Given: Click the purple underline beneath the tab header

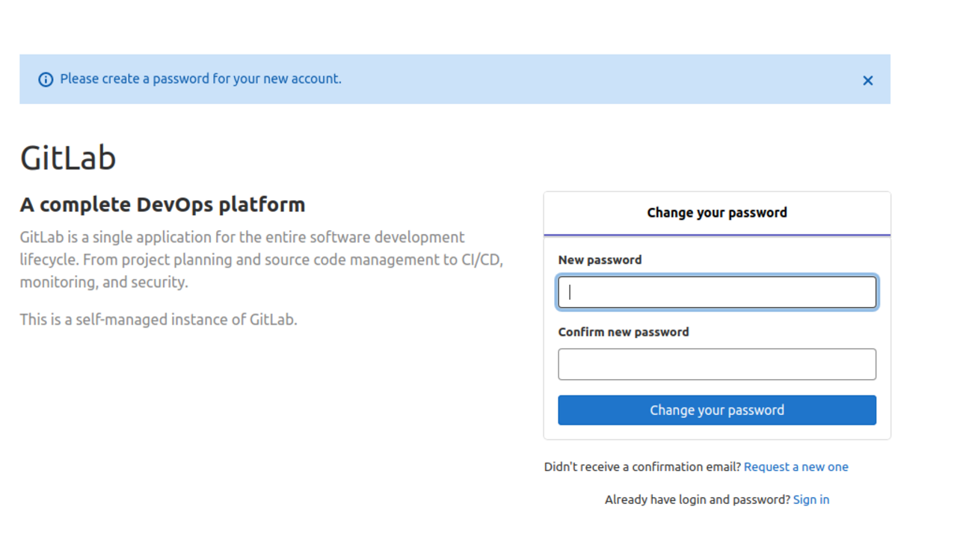Looking at the screenshot, I should (x=716, y=235).
